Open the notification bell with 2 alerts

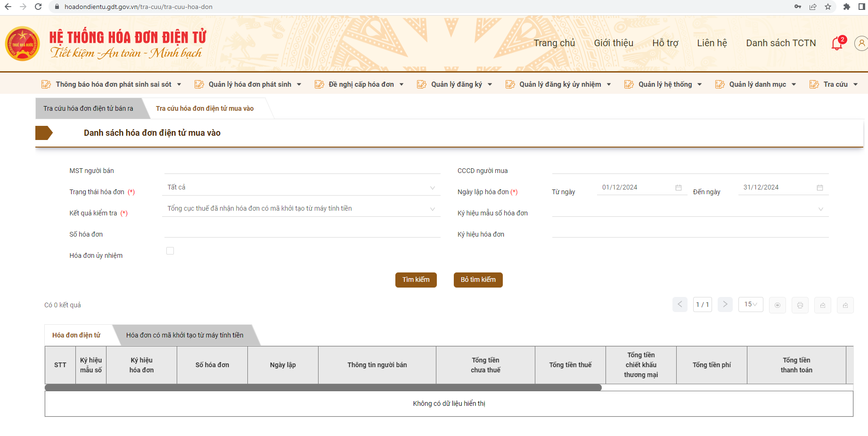coord(837,43)
